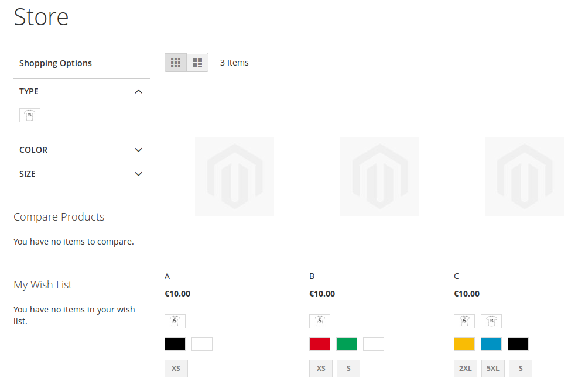The height and width of the screenshot is (392, 585).
Task: Expand the SIZE filter section
Action: pyautogui.click(x=138, y=174)
